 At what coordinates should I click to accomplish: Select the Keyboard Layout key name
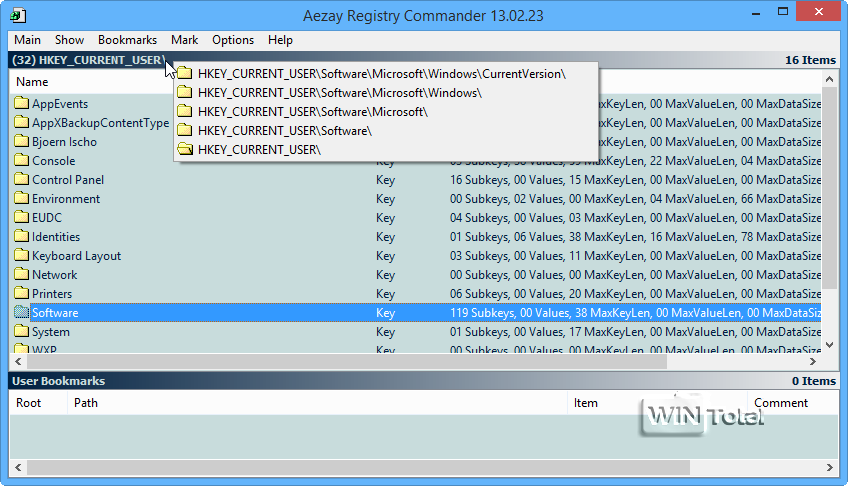(x=76, y=256)
